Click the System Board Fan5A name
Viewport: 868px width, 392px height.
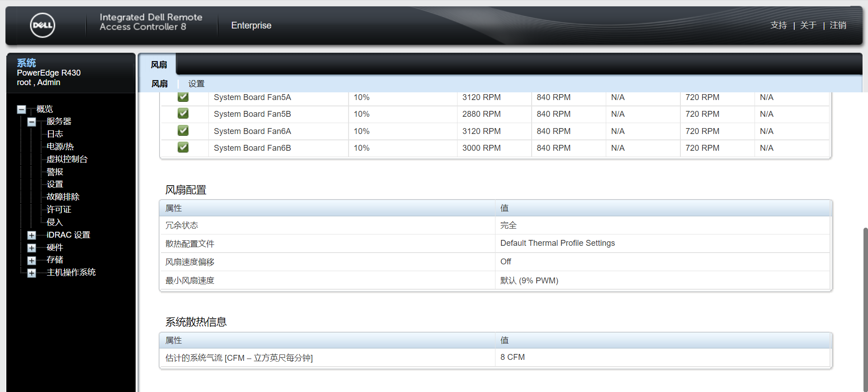252,97
